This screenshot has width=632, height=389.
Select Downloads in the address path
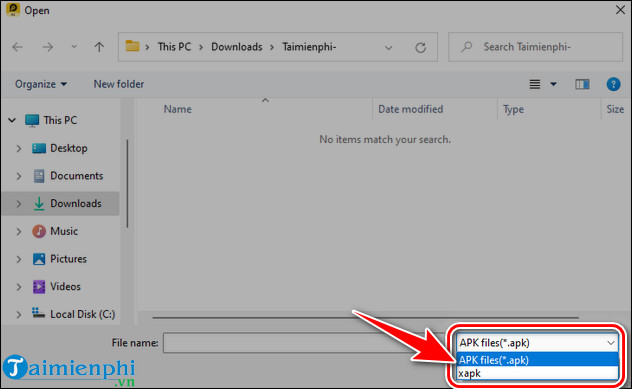coord(237,47)
